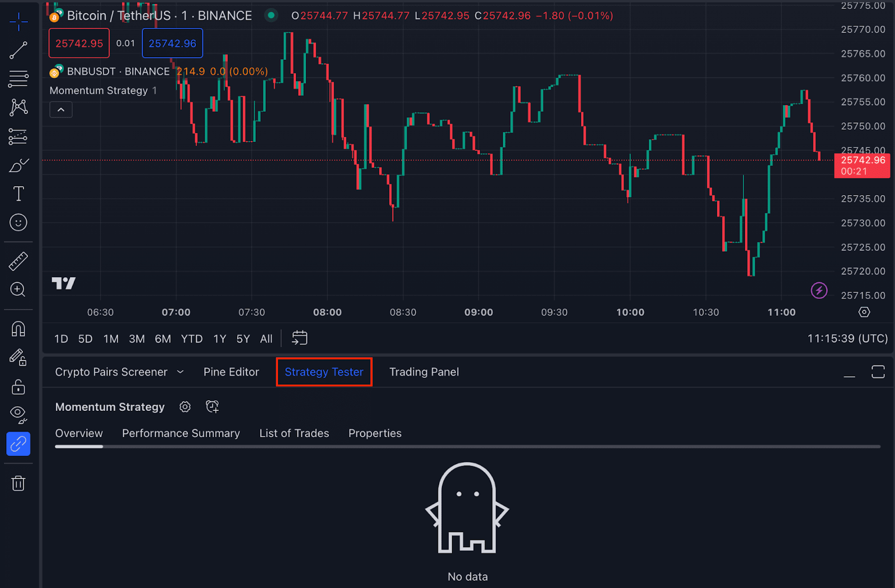Click the BNBUSDT · BINANCE legend label
The image size is (895, 588).
[x=118, y=72]
